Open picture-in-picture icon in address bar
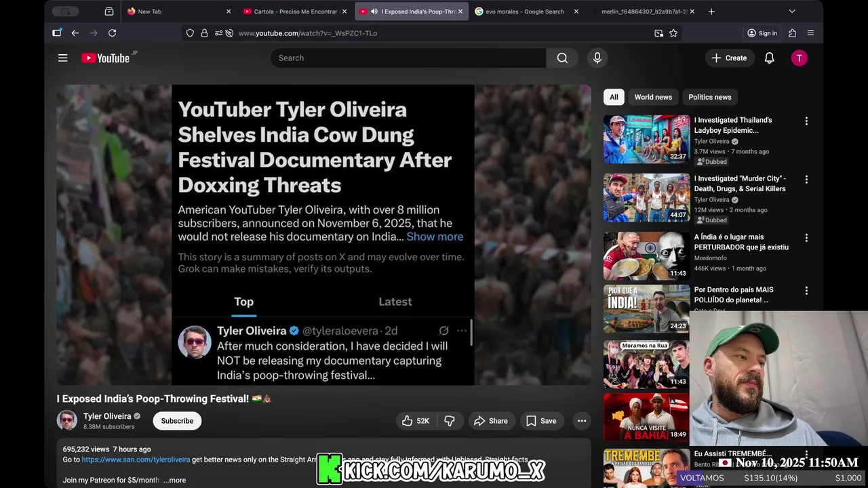Screen dimensions: 868x488 (x=658, y=33)
